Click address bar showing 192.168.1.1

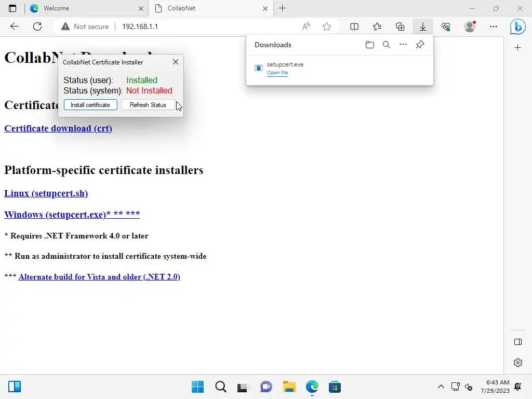(x=140, y=26)
